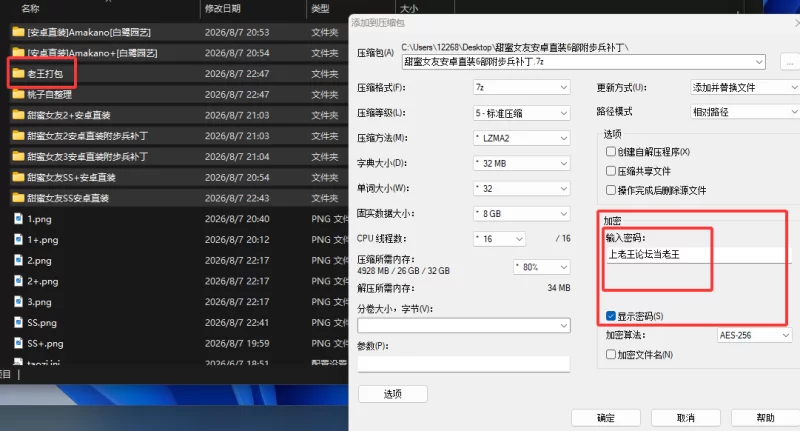Enable 操作完成后删除源文件 checkbox
800x431 pixels.
[611, 190]
